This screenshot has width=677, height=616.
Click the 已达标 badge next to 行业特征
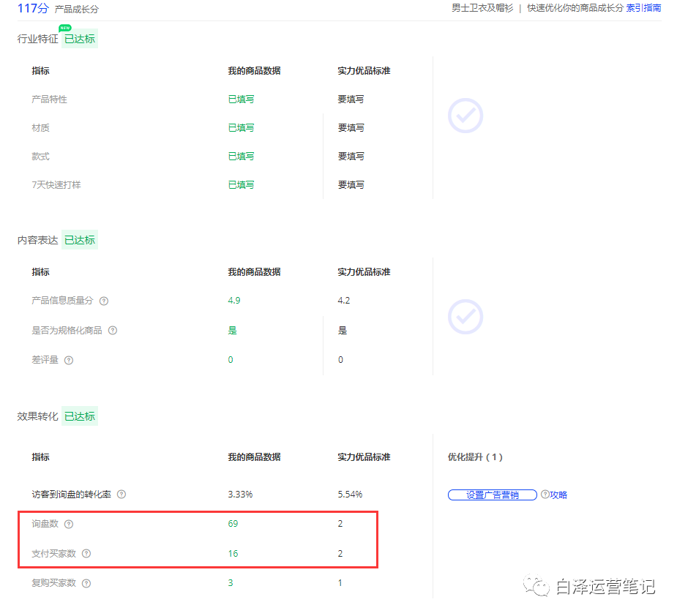tap(79, 39)
